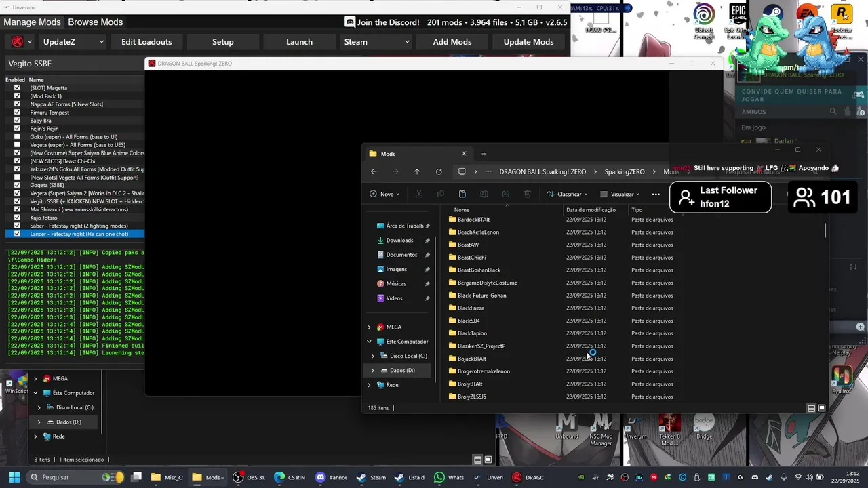The image size is (868, 488).
Task: Go back in the Mods explorer window
Action: point(374,172)
